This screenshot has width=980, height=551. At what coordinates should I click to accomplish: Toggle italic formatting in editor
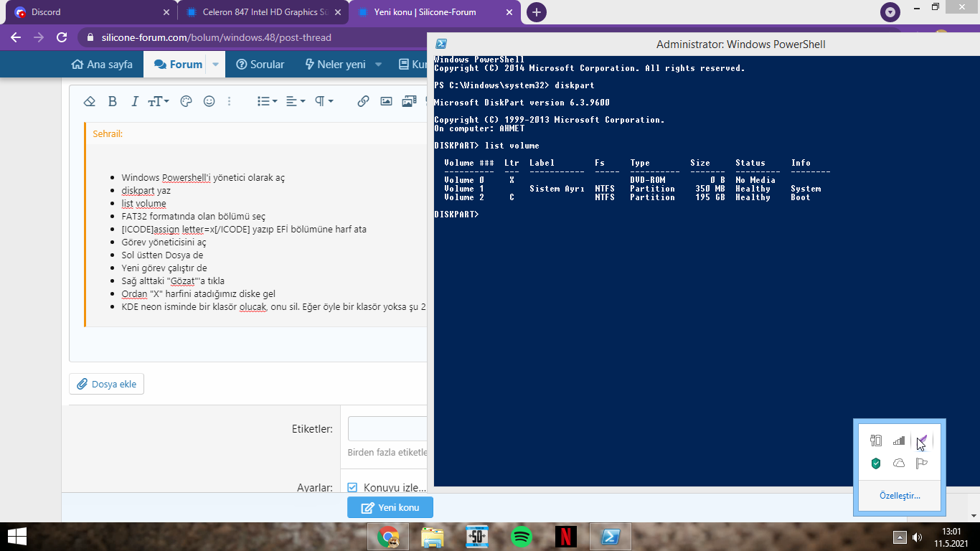coord(134,101)
